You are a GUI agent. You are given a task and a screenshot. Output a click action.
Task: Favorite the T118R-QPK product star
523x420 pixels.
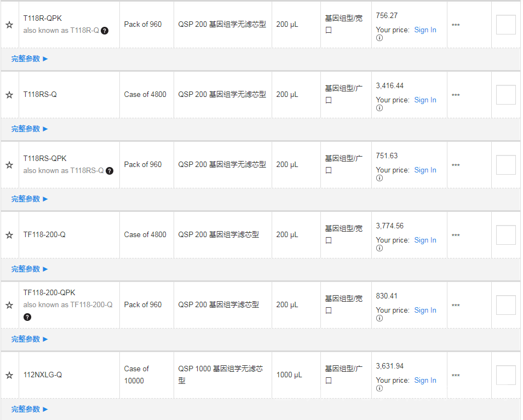[9, 25]
